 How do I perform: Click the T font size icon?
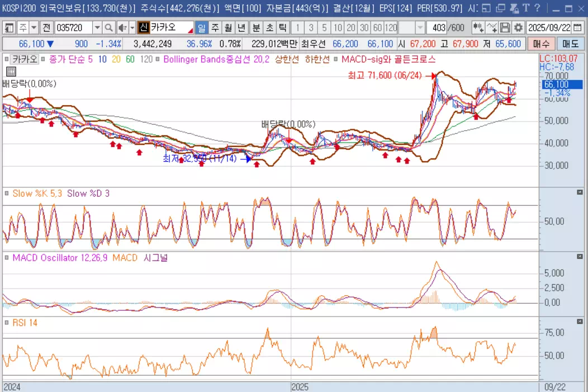(526, 8)
